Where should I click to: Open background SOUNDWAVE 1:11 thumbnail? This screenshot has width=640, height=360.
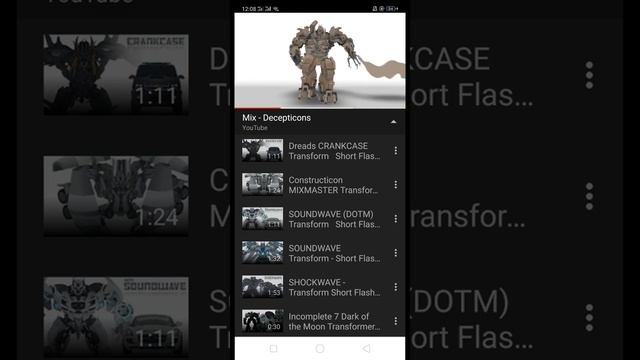[x=116, y=317]
